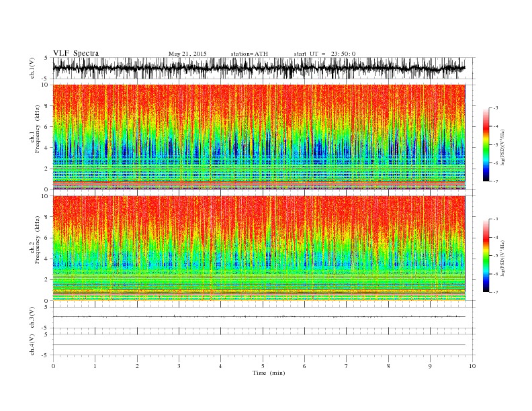532x411 pixels.
Task: Click the "ch.3(V)" axis label
Action: click(x=32, y=318)
